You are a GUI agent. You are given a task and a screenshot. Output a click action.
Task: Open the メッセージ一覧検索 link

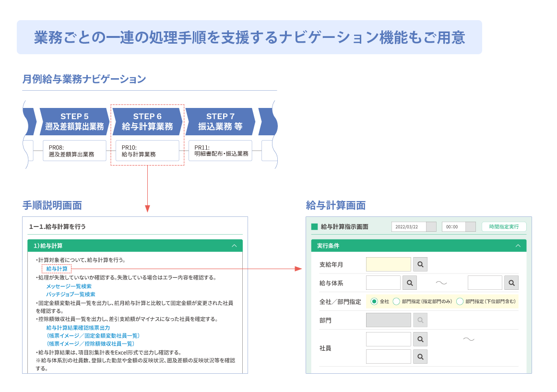(x=69, y=286)
